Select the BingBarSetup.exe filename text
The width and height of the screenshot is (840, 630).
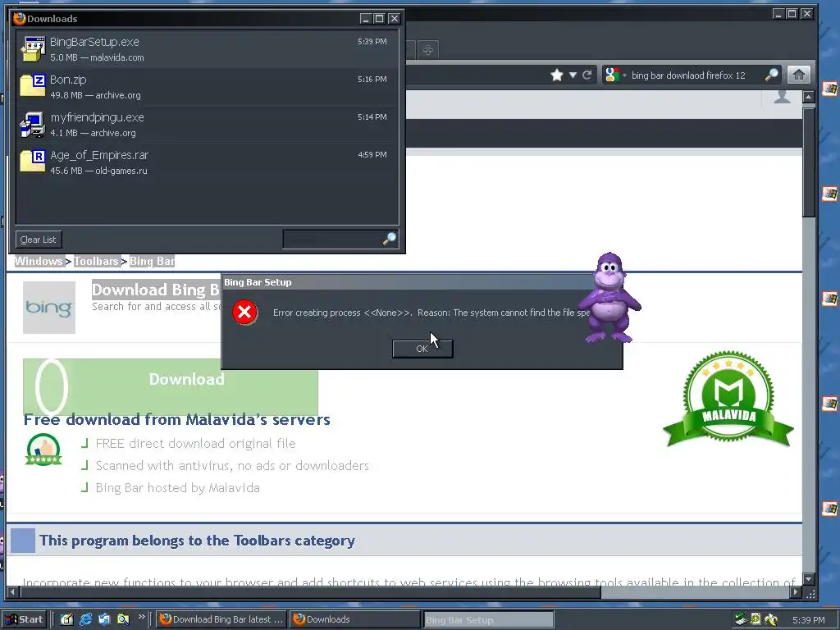[x=94, y=42]
